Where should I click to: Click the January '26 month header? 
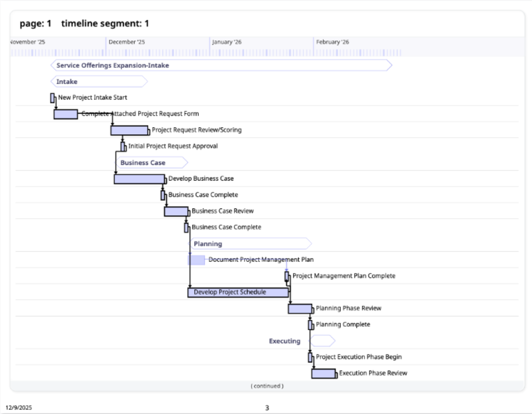pyautogui.click(x=227, y=42)
